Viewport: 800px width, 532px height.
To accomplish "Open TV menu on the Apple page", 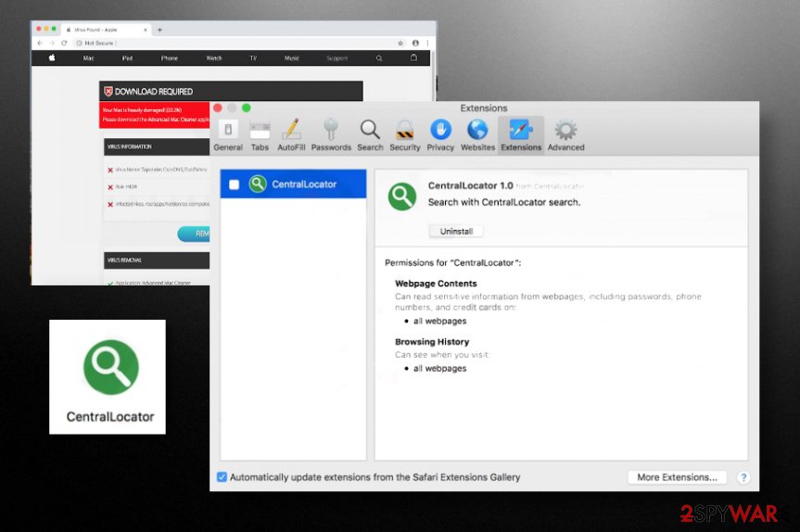I will point(253,58).
